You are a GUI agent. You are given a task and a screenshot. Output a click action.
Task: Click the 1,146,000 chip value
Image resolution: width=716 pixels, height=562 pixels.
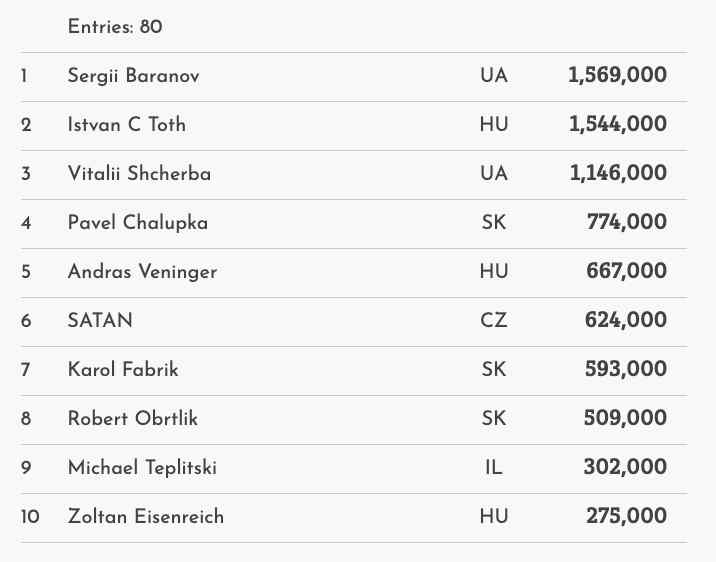[618, 174]
